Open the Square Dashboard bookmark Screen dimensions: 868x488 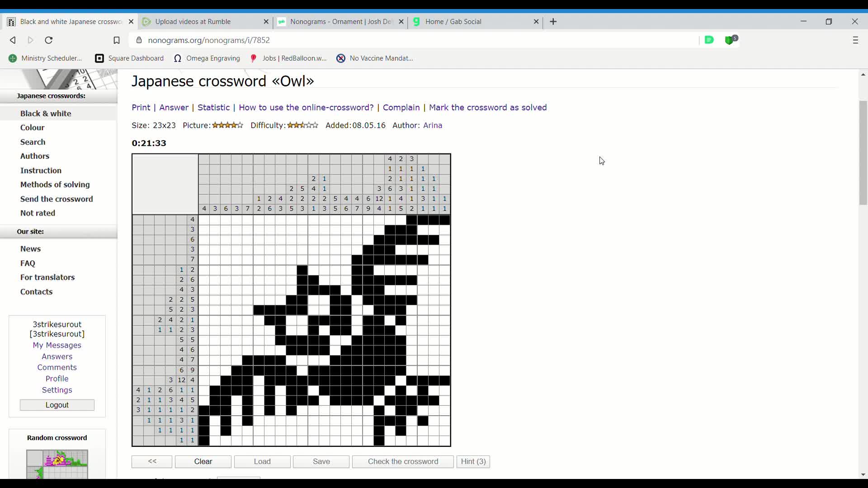pos(130,58)
